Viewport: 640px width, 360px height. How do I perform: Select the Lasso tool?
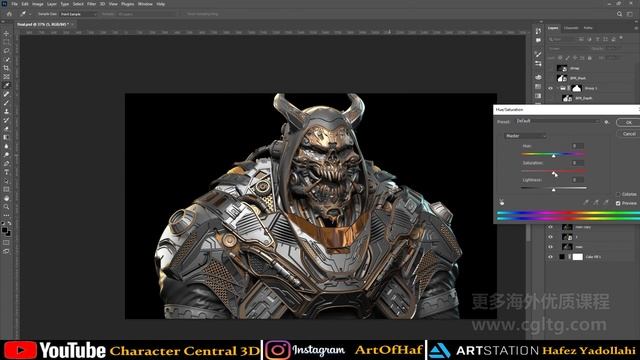(x=6, y=51)
